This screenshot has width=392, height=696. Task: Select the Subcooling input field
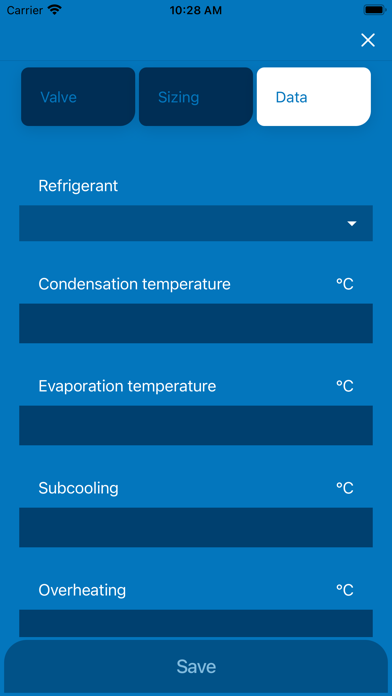click(x=196, y=527)
